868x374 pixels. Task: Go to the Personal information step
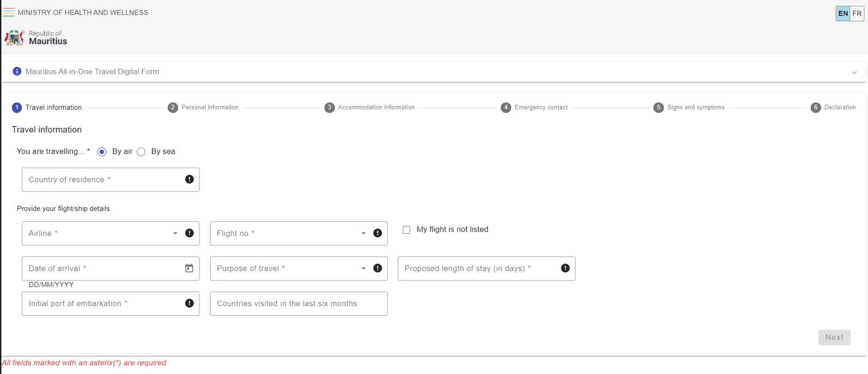coord(204,108)
